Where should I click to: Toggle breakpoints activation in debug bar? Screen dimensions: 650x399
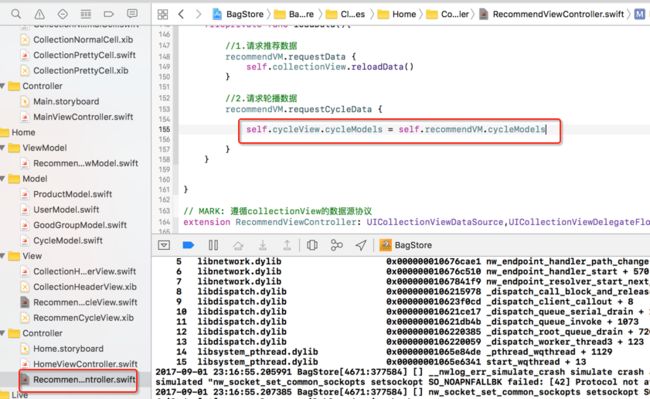click(x=188, y=245)
